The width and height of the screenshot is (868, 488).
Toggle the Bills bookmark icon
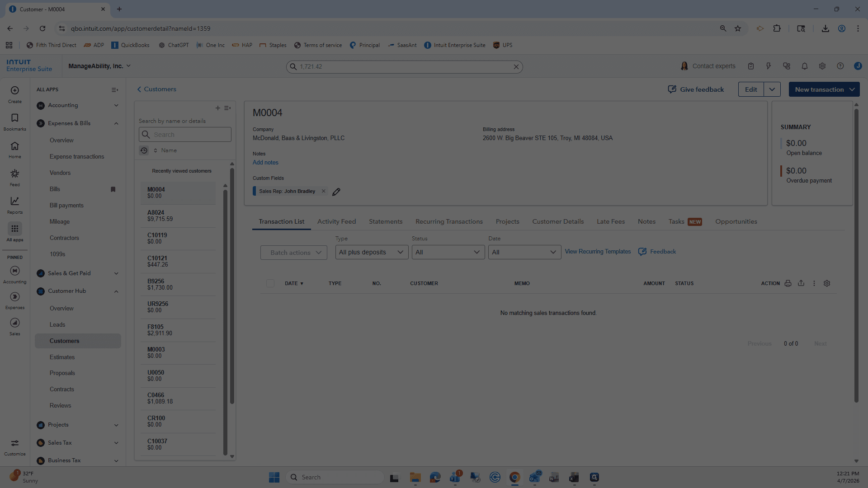coord(113,189)
